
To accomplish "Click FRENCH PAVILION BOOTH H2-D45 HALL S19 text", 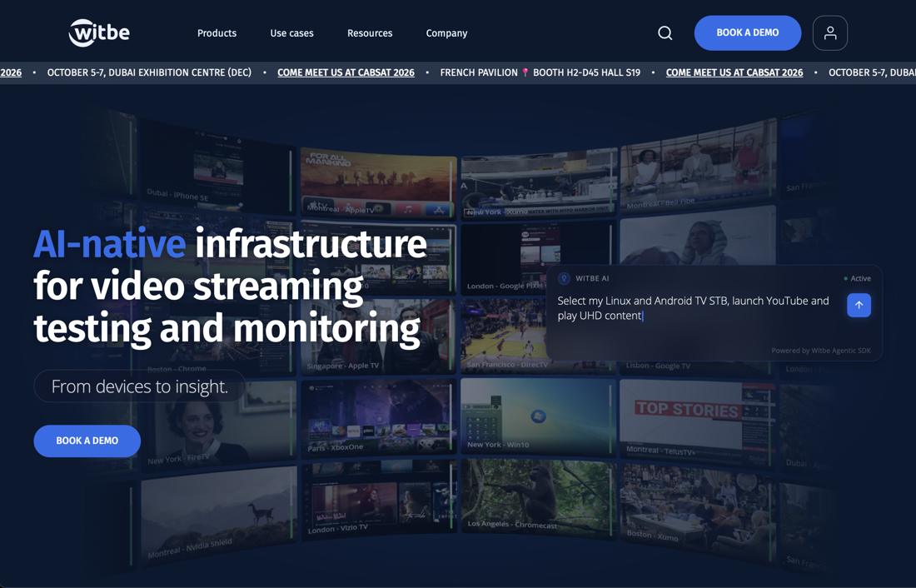I will pos(540,72).
